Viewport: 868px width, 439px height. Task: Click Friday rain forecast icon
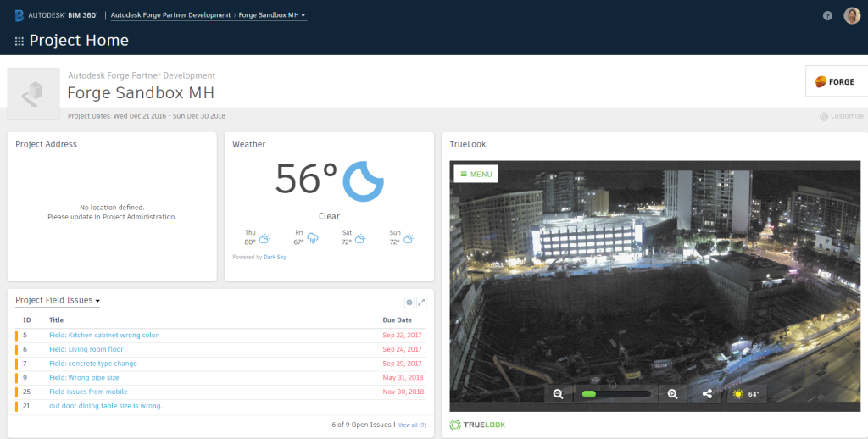313,239
